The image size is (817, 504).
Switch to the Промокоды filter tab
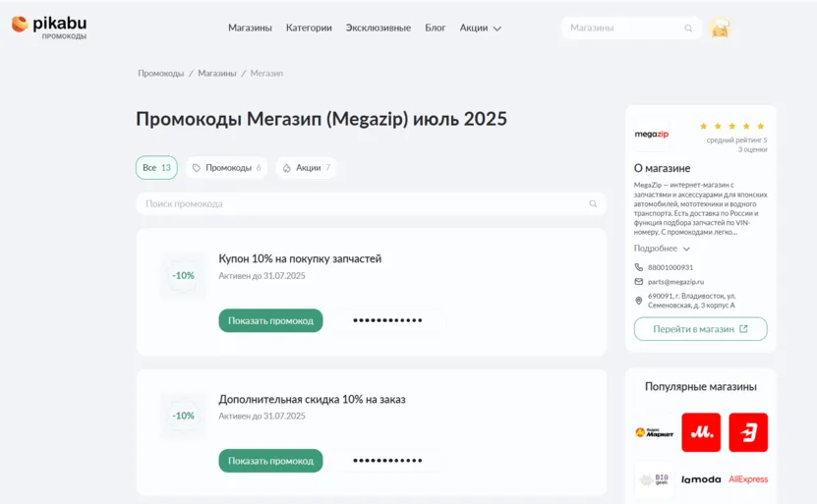click(227, 168)
